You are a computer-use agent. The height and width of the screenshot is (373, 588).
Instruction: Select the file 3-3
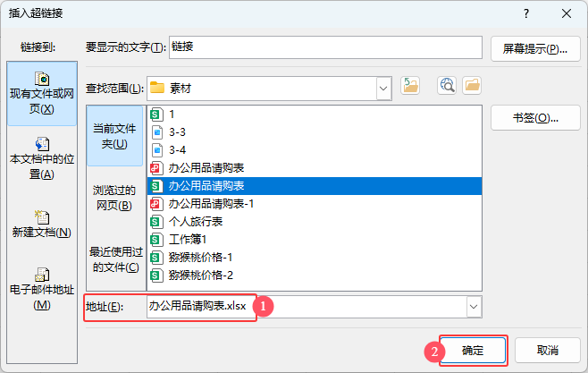point(315,132)
